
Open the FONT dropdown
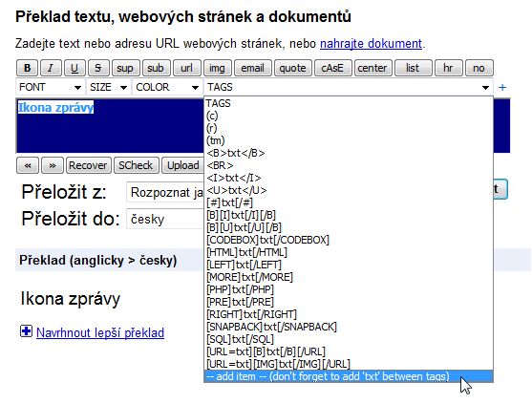[x=51, y=88]
